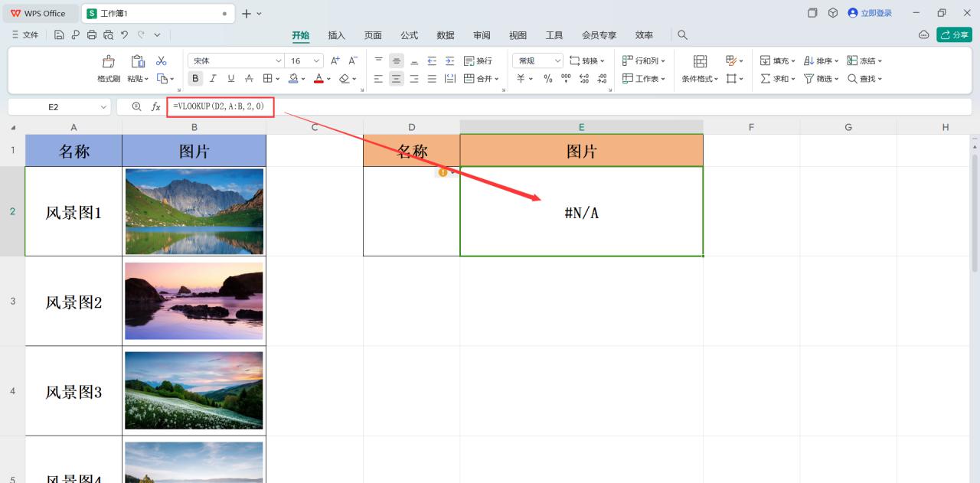Open the Worksheet (工作表) dropdown
Viewport: 980px width, 483px height.
coord(643,78)
